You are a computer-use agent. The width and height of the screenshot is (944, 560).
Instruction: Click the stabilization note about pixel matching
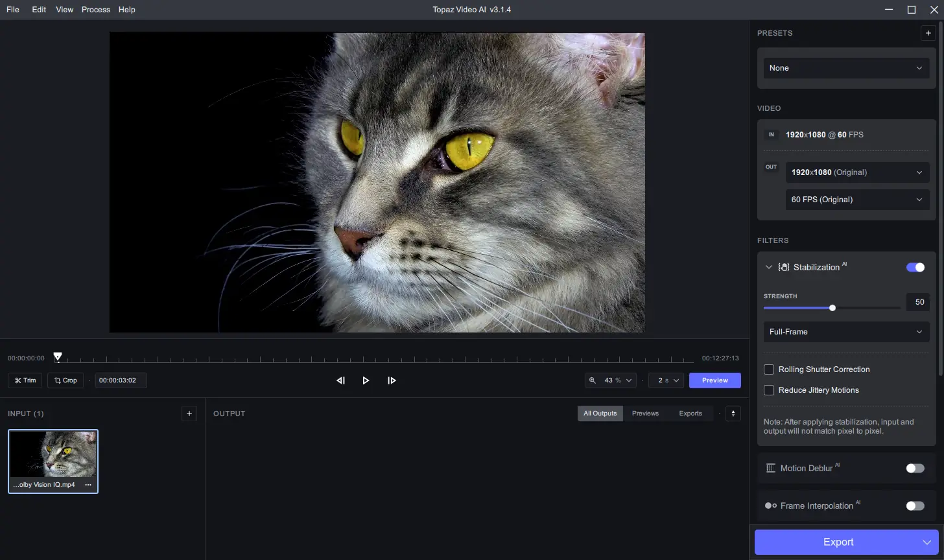(x=839, y=426)
